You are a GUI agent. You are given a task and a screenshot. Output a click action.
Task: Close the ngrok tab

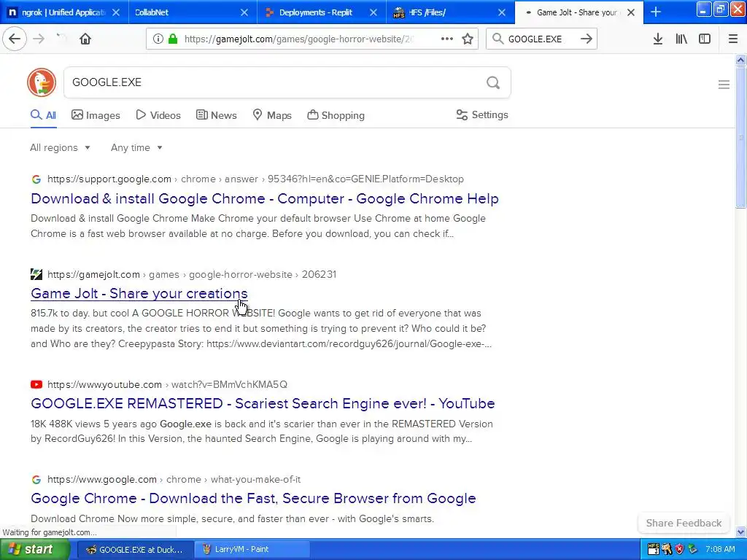116,12
